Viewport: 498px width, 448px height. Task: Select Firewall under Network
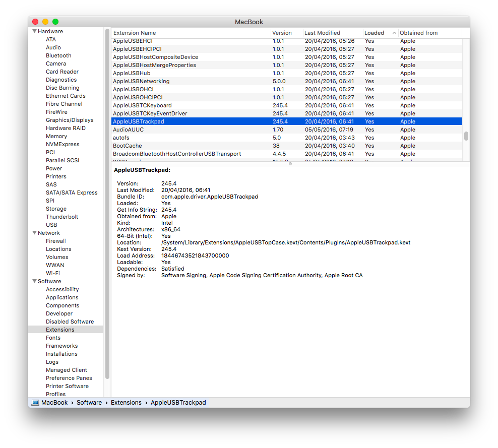56,241
